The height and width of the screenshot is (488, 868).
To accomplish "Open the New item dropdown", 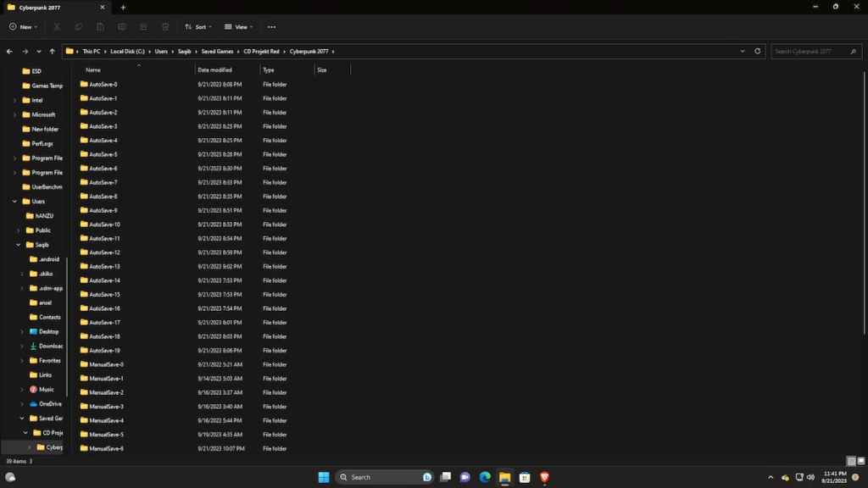I will 23,26.
